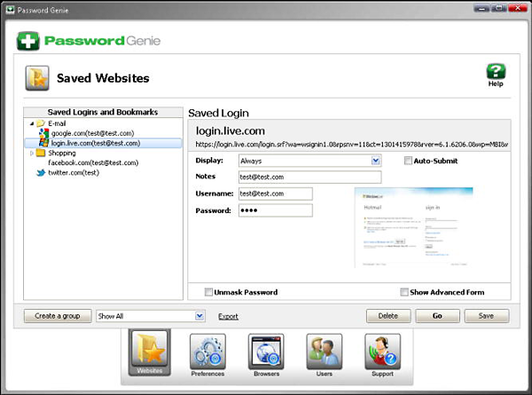Screen dimensions: 532x395
Task: Open the Preferences gears icon
Action: tap(207, 352)
